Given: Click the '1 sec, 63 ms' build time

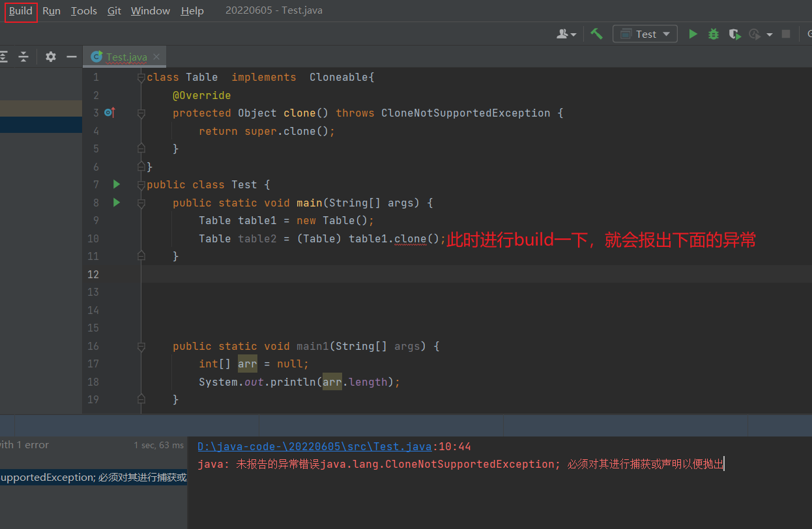Looking at the screenshot, I should point(159,445).
